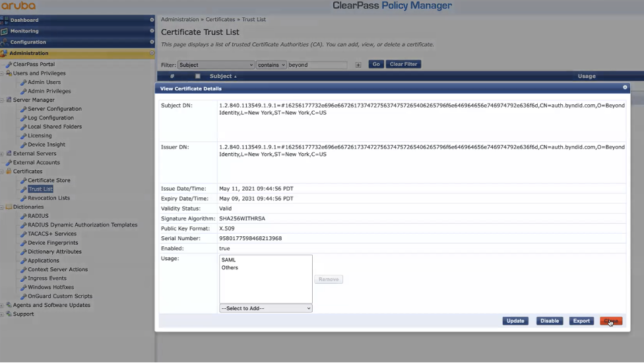
Task: Select SAML in the Usage list
Action: pos(229,260)
